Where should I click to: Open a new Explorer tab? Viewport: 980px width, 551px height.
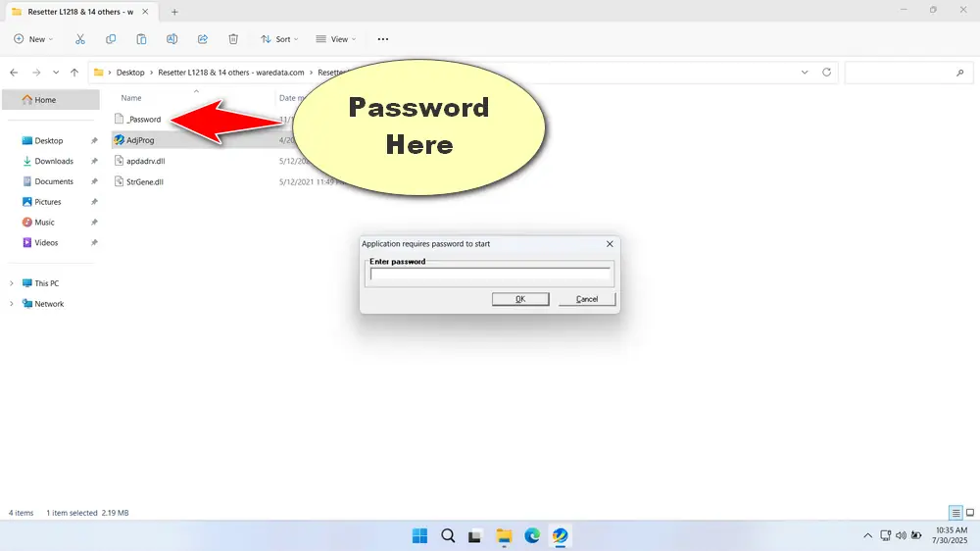click(x=174, y=12)
